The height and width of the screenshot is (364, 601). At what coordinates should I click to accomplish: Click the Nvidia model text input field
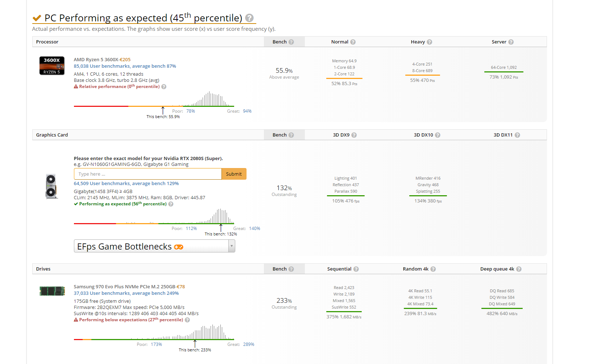[148, 174]
